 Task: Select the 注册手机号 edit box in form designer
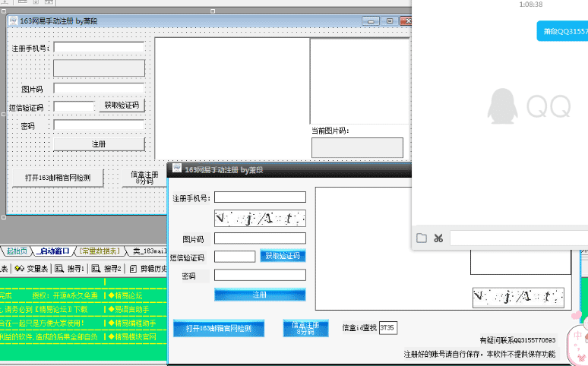tap(99, 47)
